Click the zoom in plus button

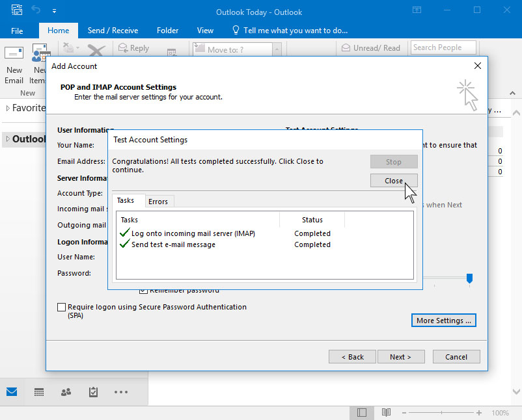[x=479, y=413]
